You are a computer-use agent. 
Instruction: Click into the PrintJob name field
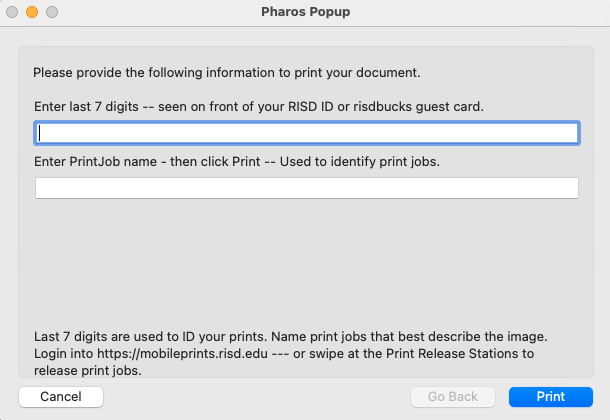pos(307,188)
